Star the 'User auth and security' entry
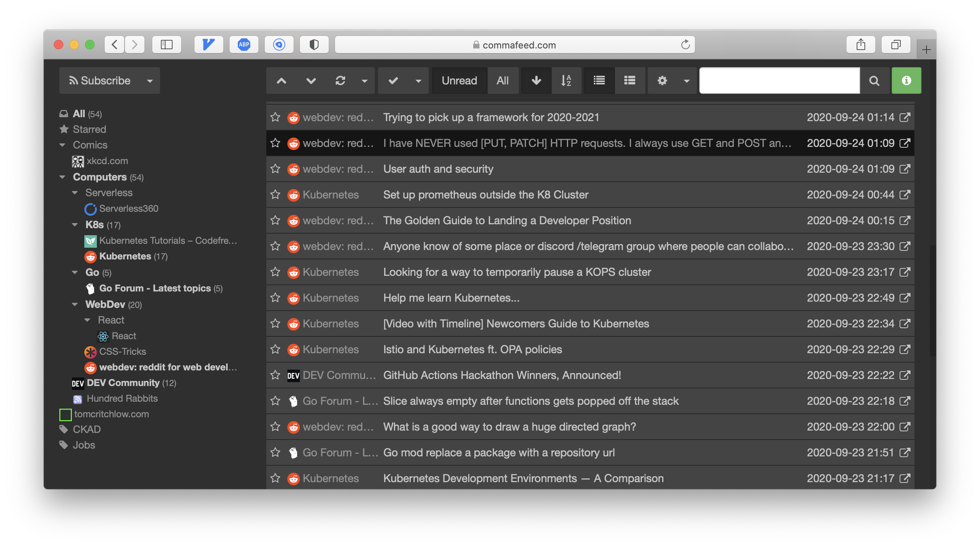Image resolution: width=980 pixels, height=547 pixels. point(276,169)
